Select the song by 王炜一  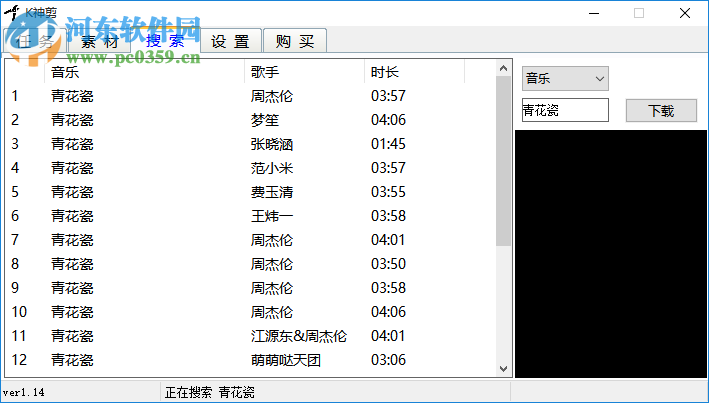pyautogui.click(x=272, y=216)
